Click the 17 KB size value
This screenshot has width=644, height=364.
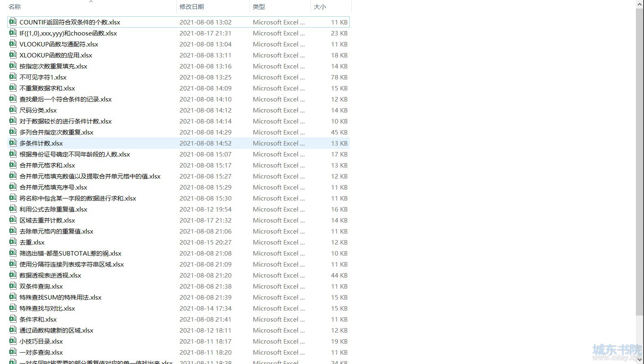click(x=339, y=154)
